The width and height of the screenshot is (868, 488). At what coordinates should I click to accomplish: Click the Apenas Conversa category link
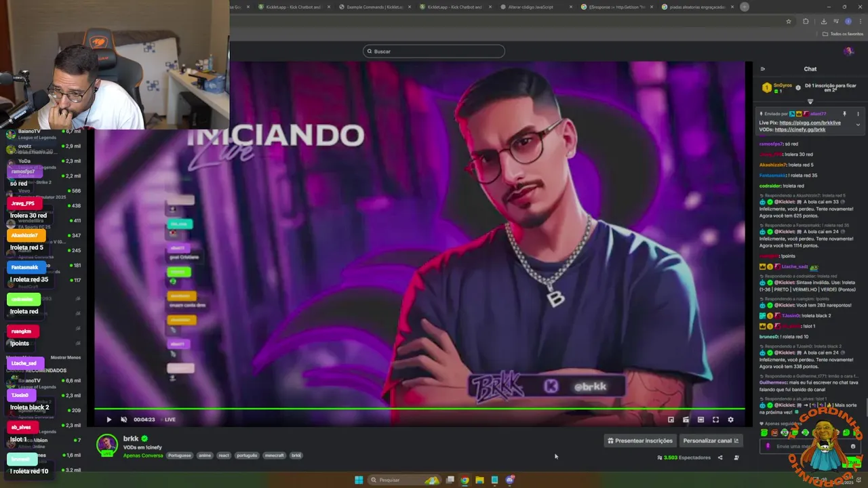coord(143,455)
